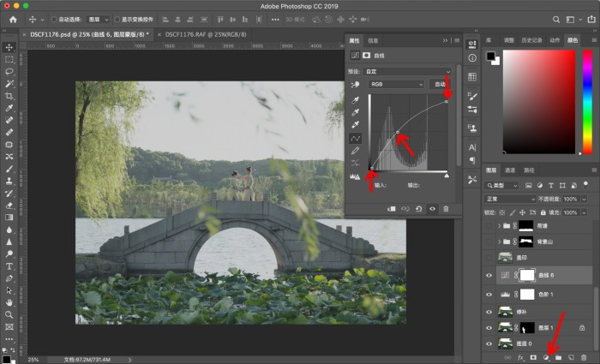This screenshot has height=364, width=600.
Task: Click the curve pencil draw icon
Action: 356,151
